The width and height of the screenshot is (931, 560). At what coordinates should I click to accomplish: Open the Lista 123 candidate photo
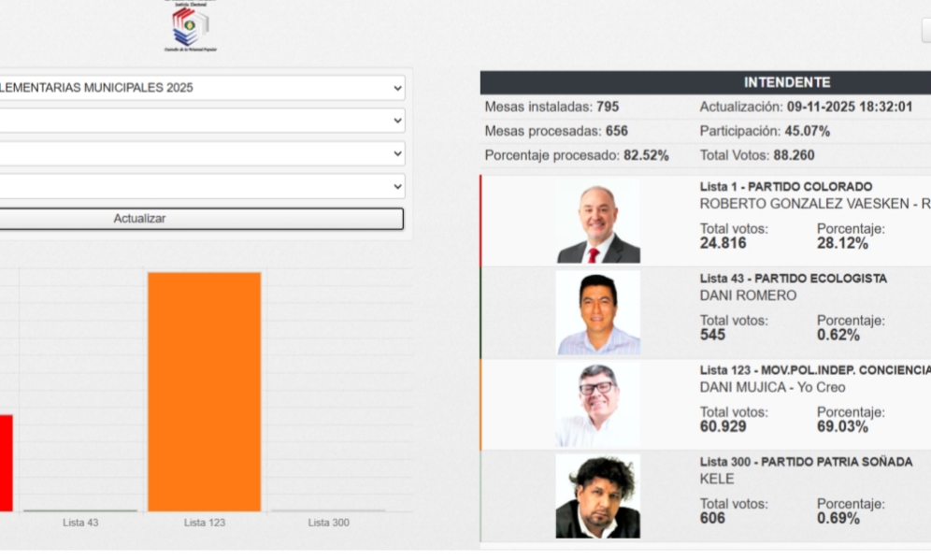tap(598, 405)
